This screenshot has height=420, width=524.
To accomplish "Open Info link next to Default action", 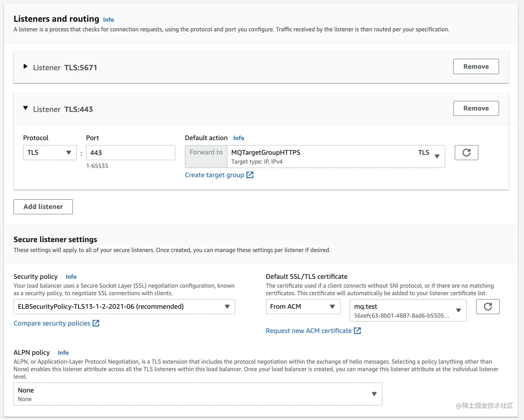I will pyautogui.click(x=239, y=138).
